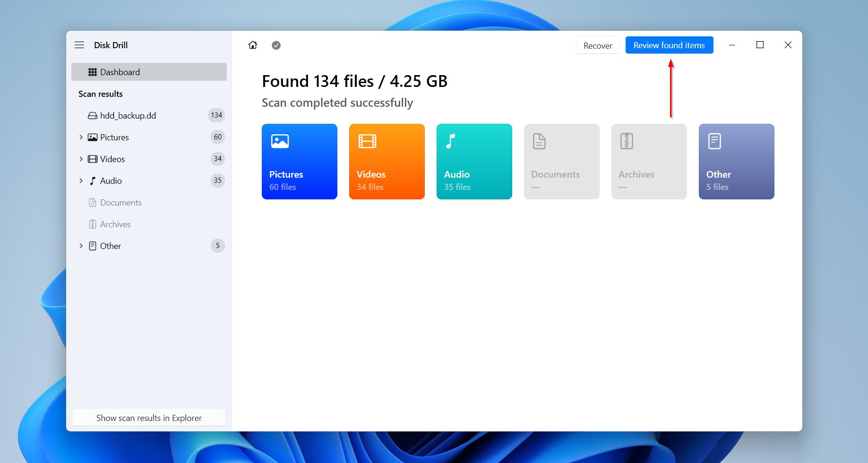This screenshot has height=463, width=868.
Task: Expand the Other category in sidebar
Action: coord(80,246)
